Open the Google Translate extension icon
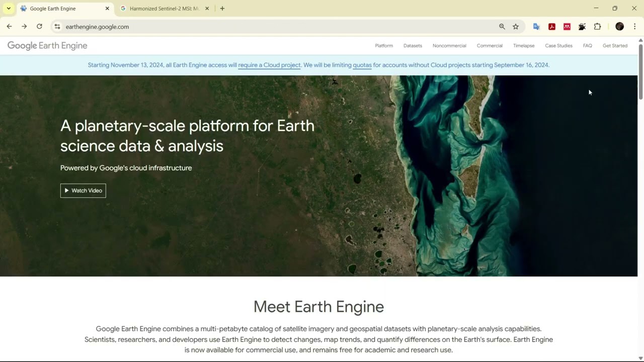This screenshot has height=362, width=644. point(536,27)
